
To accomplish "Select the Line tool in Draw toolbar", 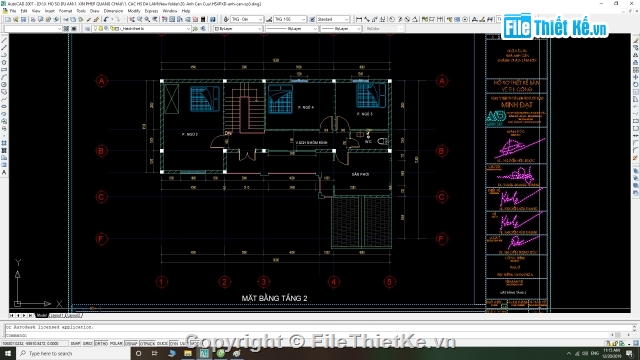I will click(4, 40).
